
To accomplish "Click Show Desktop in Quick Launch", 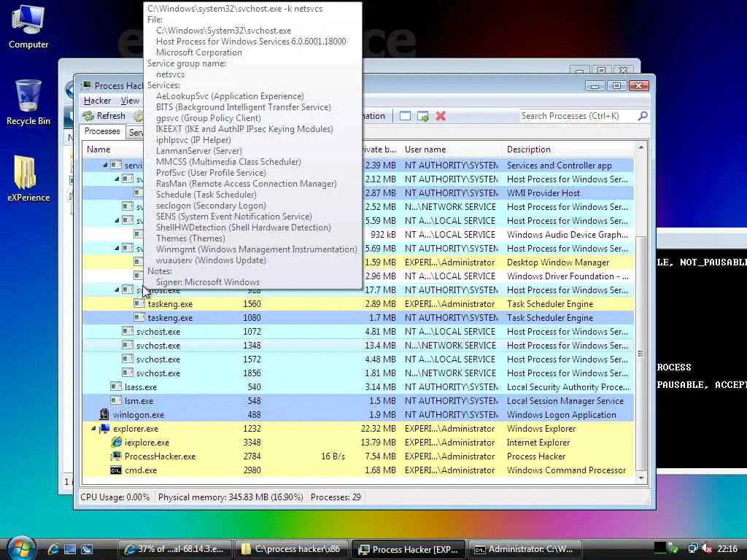I will (x=69, y=549).
